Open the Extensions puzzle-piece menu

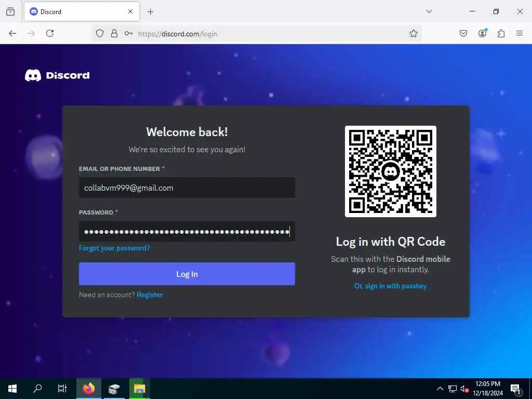coord(501,33)
